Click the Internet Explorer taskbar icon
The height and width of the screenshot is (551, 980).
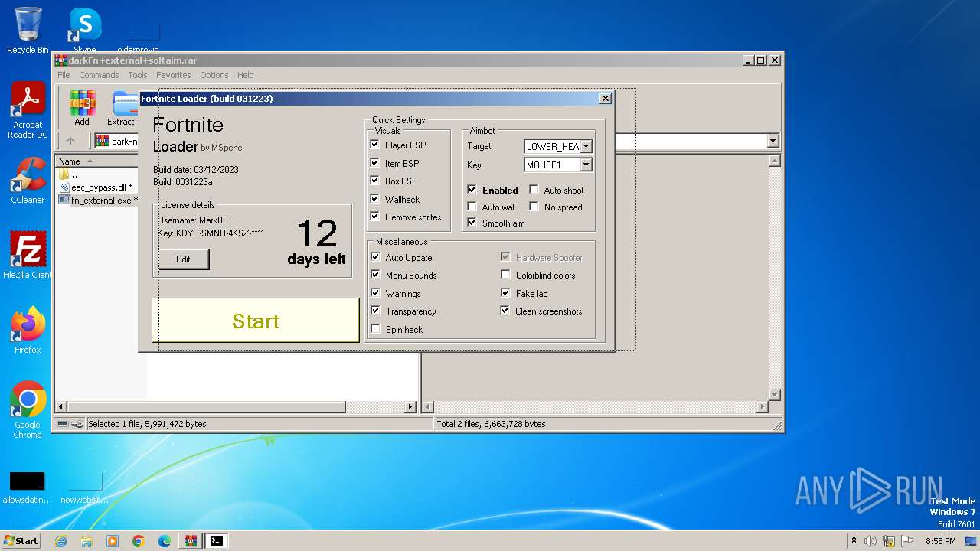[60, 541]
